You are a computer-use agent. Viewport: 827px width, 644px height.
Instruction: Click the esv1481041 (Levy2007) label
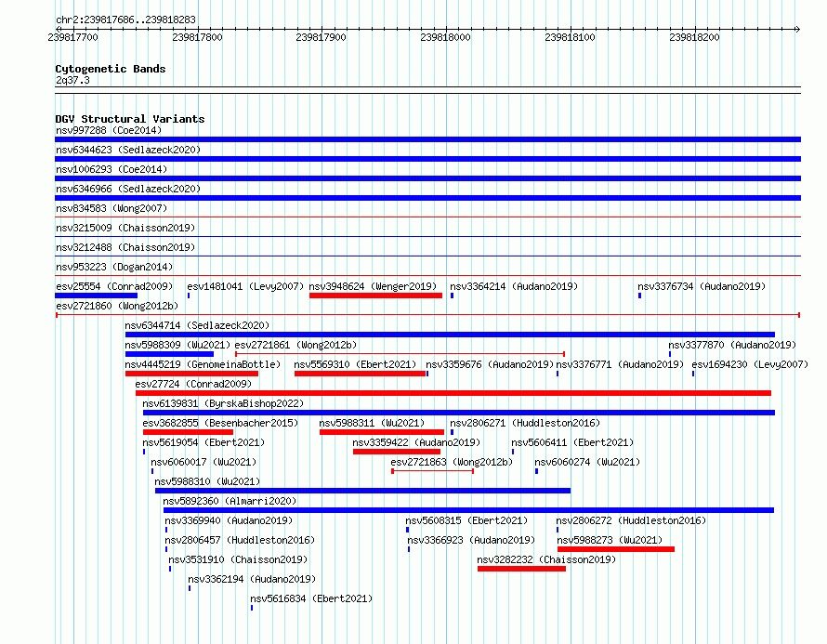(x=246, y=286)
